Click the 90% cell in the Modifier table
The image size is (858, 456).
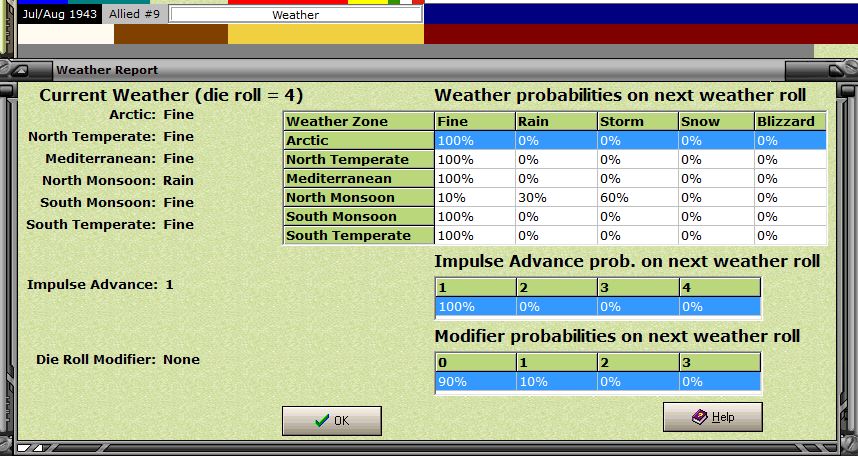point(476,382)
